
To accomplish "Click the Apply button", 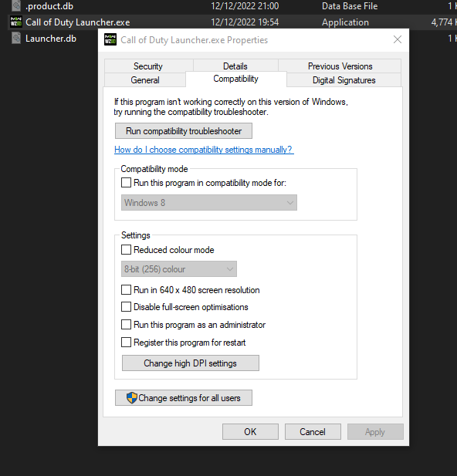I will (x=375, y=431).
